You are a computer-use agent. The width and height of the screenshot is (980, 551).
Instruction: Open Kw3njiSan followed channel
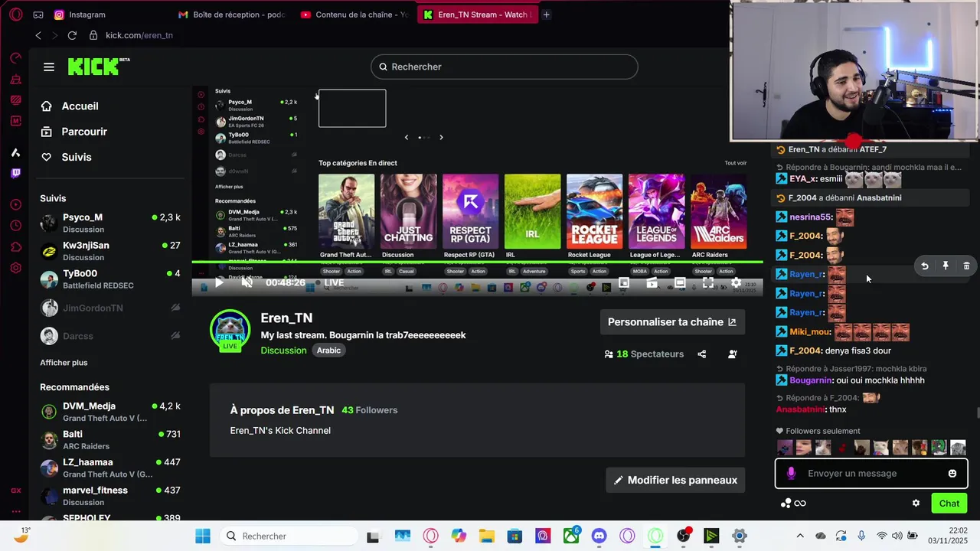[110, 251]
